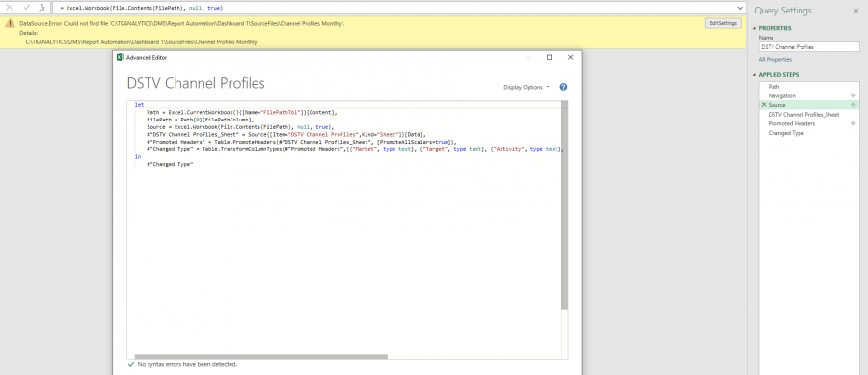Open gear settings for Navigation step

point(854,95)
